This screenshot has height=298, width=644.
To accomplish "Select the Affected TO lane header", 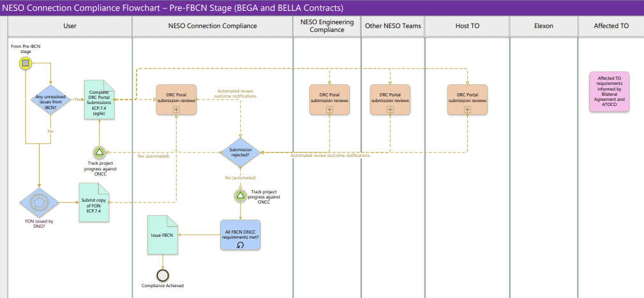I will click(x=611, y=26).
